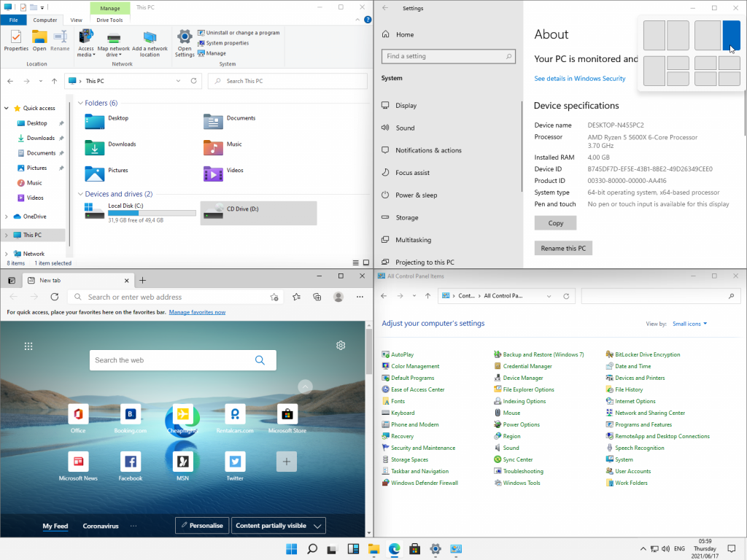Click the Rename this PC button
The height and width of the screenshot is (560, 747).
[562, 249]
